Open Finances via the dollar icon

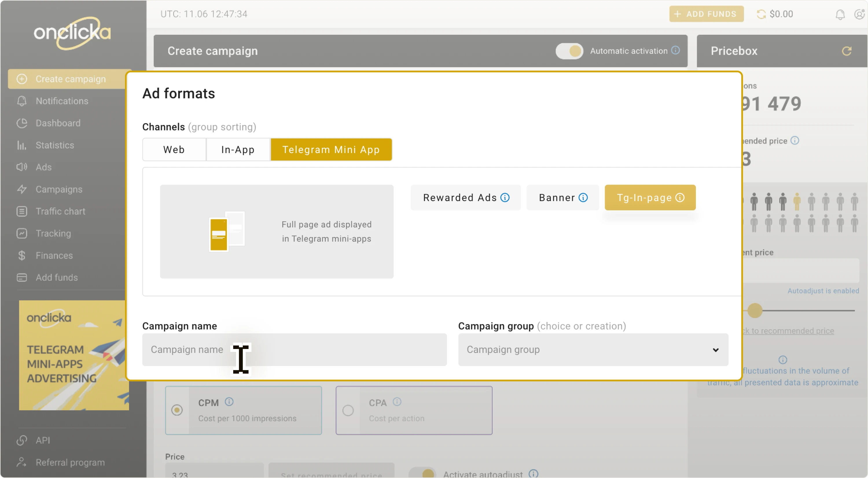(x=22, y=255)
